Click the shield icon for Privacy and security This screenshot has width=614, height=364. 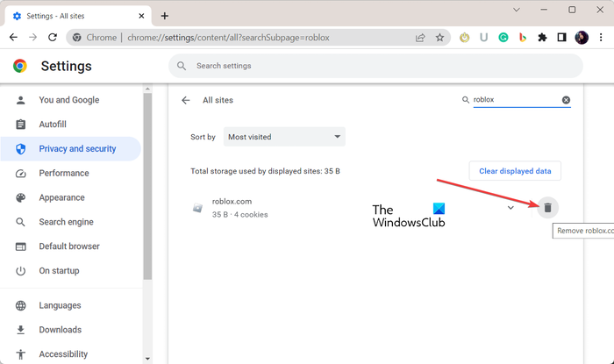click(20, 149)
